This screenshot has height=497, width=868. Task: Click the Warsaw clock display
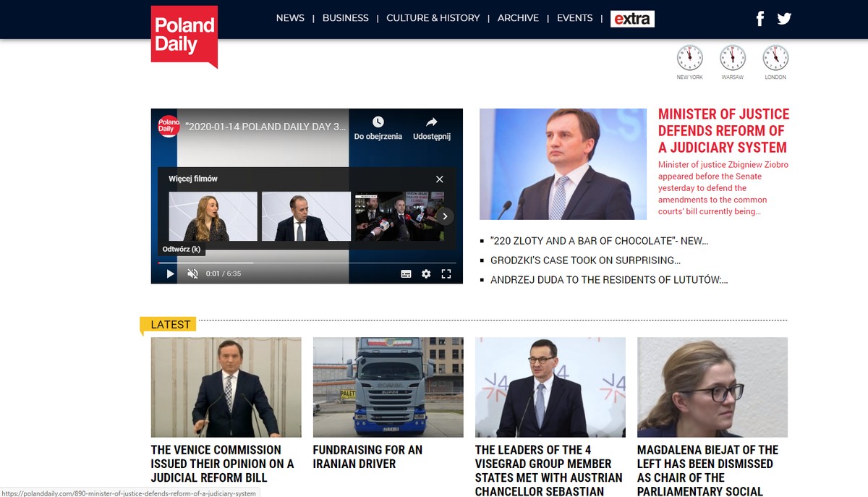point(732,56)
